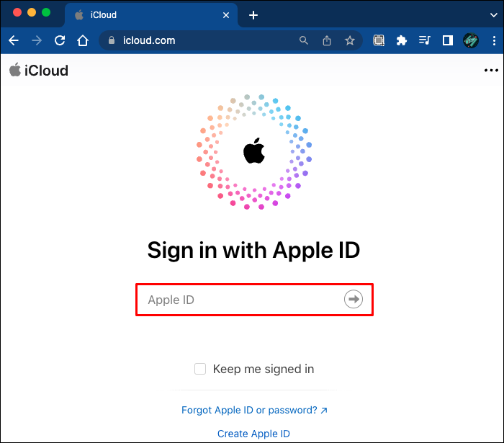
Task: Share this page using the share icon
Action: 327,40
